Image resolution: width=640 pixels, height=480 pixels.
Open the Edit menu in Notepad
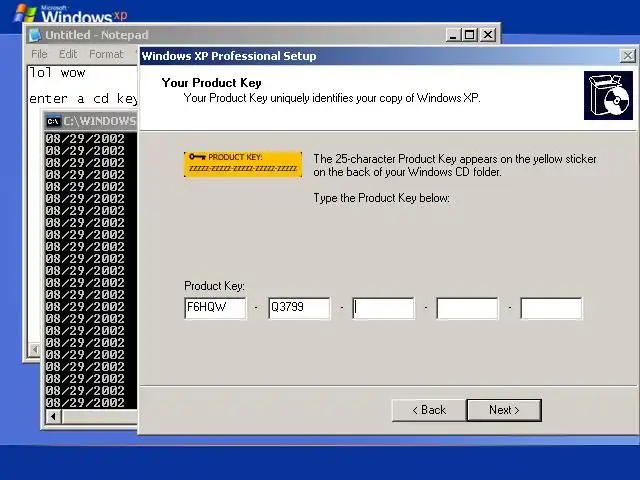pyautogui.click(x=68, y=54)
